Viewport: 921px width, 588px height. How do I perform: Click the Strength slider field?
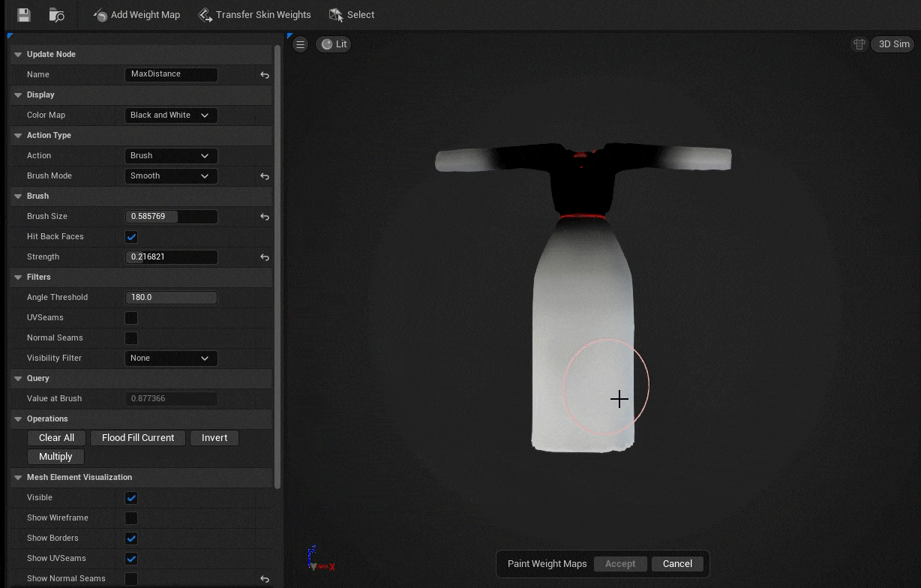[x=171, y=257]
